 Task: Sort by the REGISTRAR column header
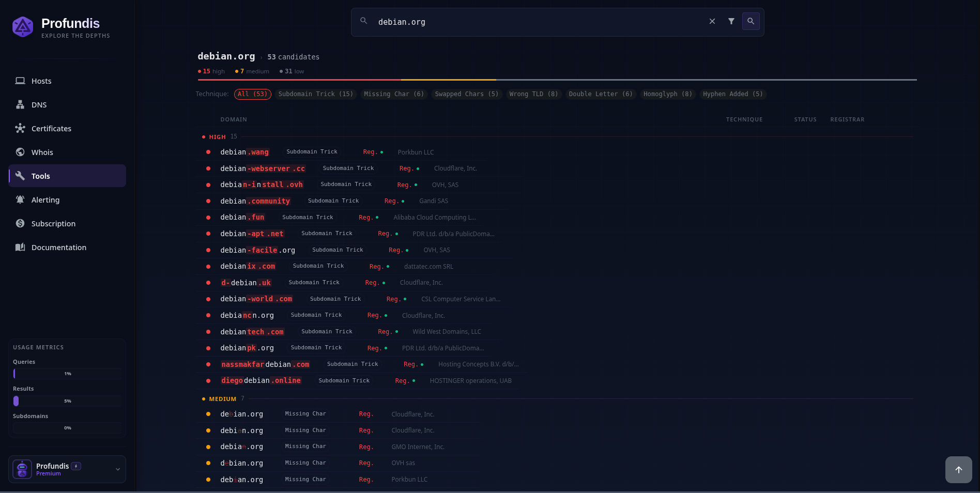point(847,119)
